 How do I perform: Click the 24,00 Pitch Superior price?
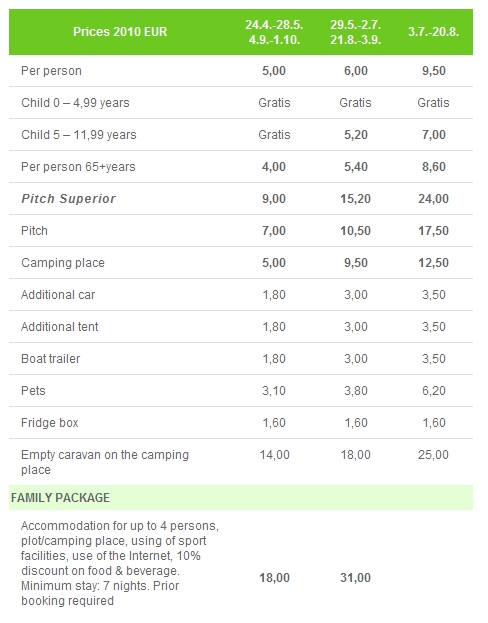(x=434, y=199)
